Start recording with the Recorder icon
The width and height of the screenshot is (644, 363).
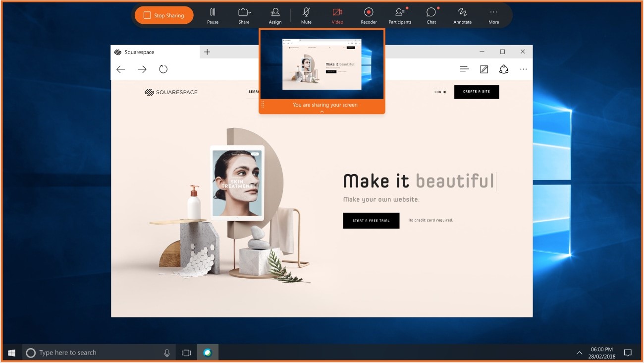click(369, 15)
